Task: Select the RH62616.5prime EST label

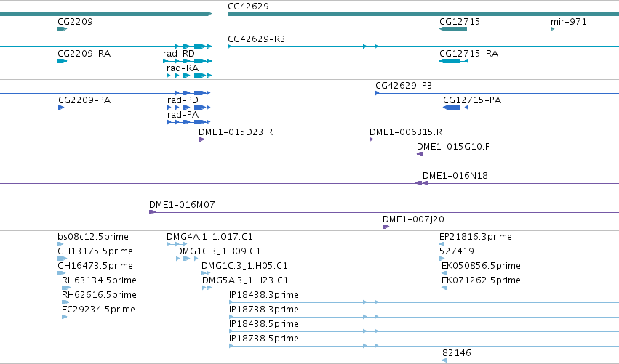Action: pyautogui.click(x=99, y=295)
